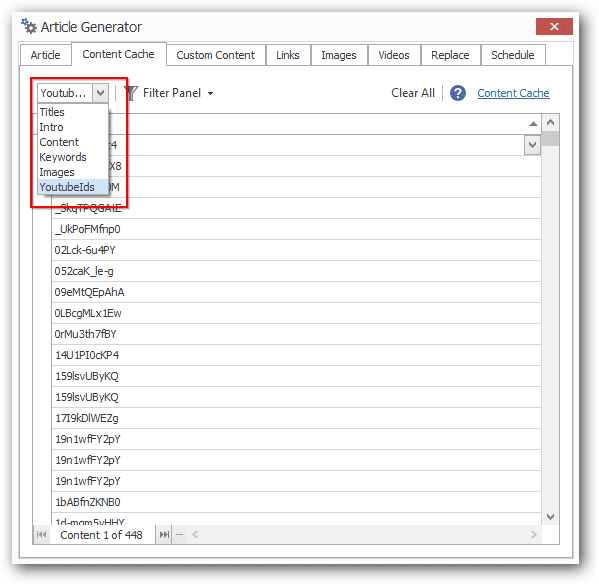This screenshot has width=599, height=584.
Task: Choose Keywords in the dropdown list
Action: (x=63, y=157)
